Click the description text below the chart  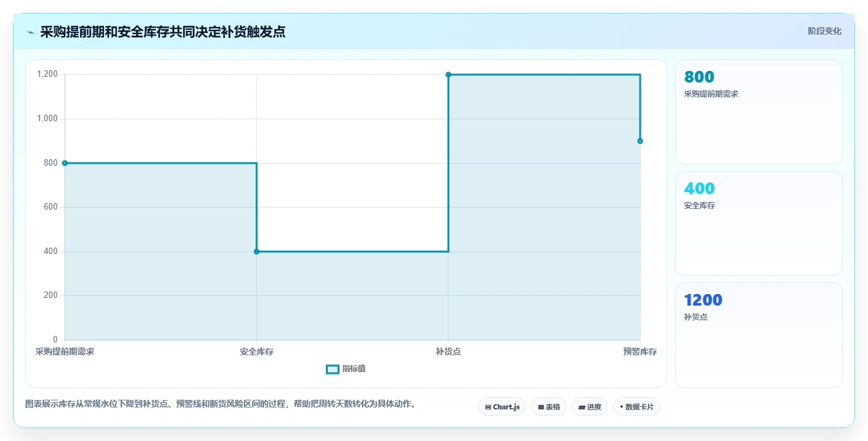(222, 404)
